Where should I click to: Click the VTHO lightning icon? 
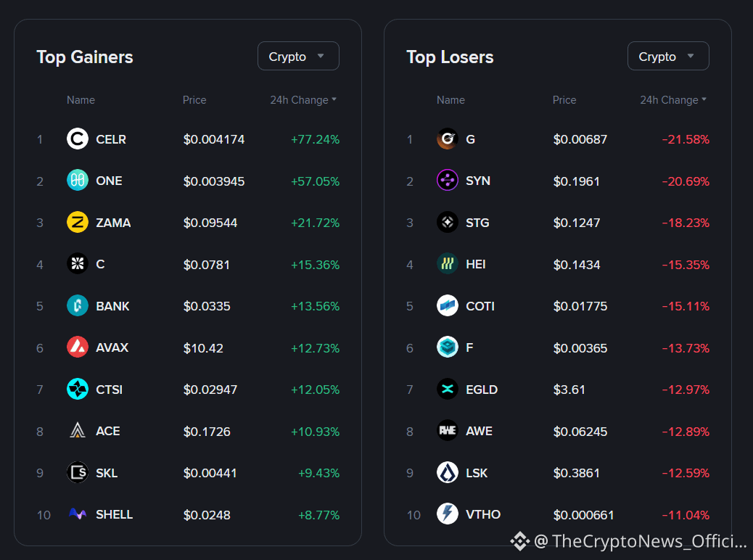(x=447, y=514)
